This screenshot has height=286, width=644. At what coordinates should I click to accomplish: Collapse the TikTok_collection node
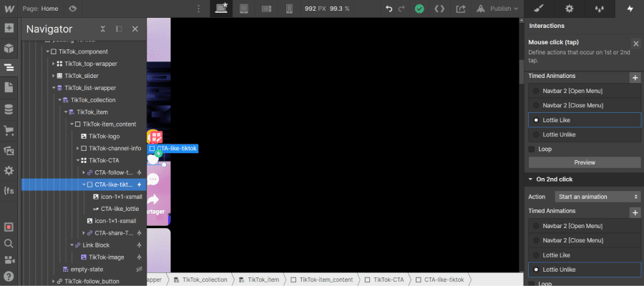point(59,100)
